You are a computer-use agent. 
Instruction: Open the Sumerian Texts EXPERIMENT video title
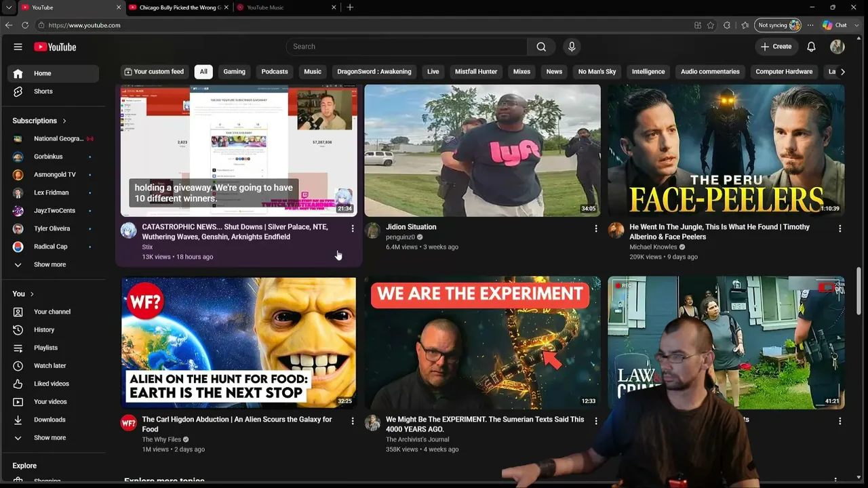pos(485,424)
